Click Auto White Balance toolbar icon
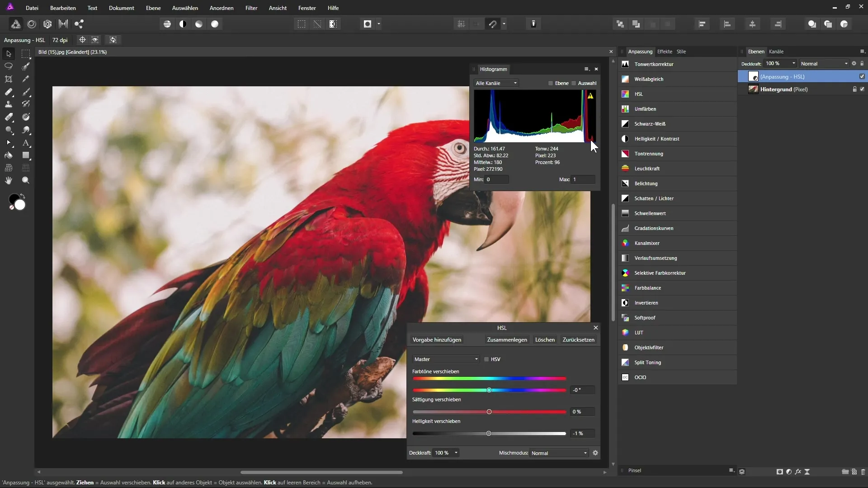The image size is (868, 488). click(215, 24)
